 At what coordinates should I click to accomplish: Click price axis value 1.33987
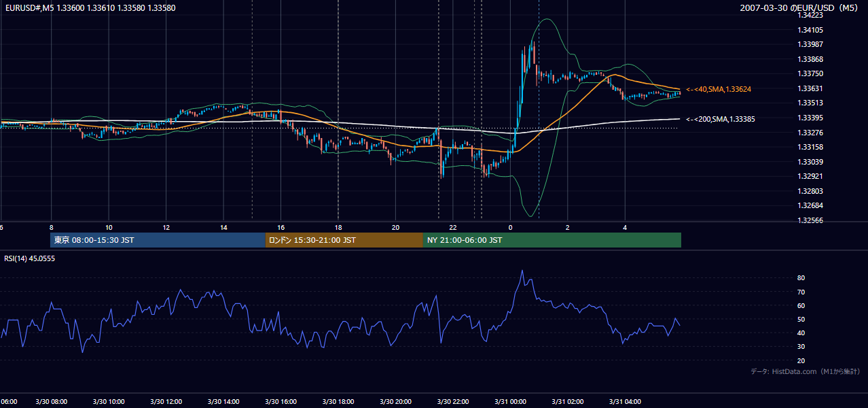tap(811, 44)
